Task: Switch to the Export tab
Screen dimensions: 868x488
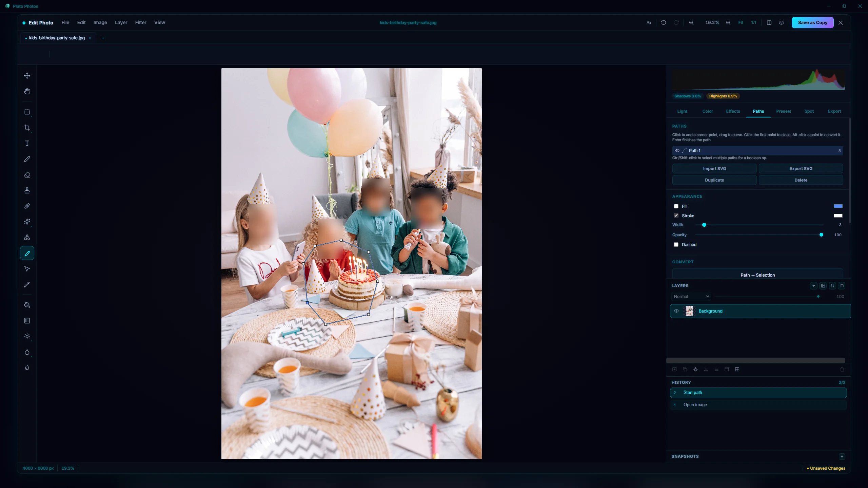Action: (834, 111)
